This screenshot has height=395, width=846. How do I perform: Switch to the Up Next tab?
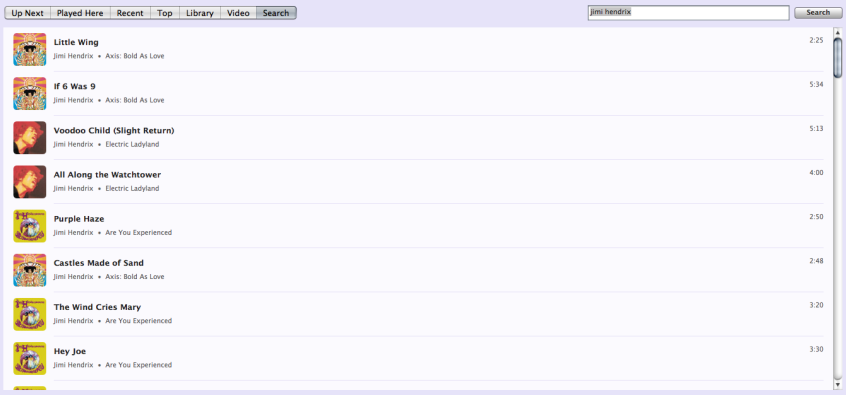28,13
